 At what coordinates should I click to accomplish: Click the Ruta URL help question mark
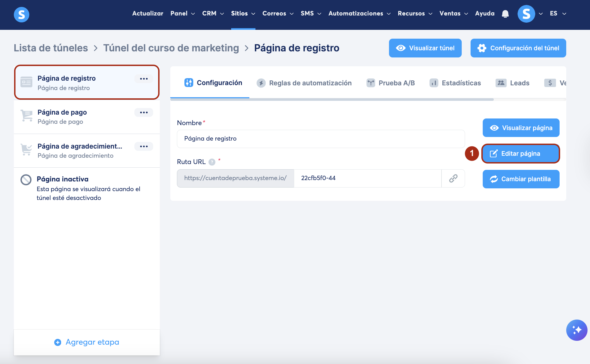212,162
